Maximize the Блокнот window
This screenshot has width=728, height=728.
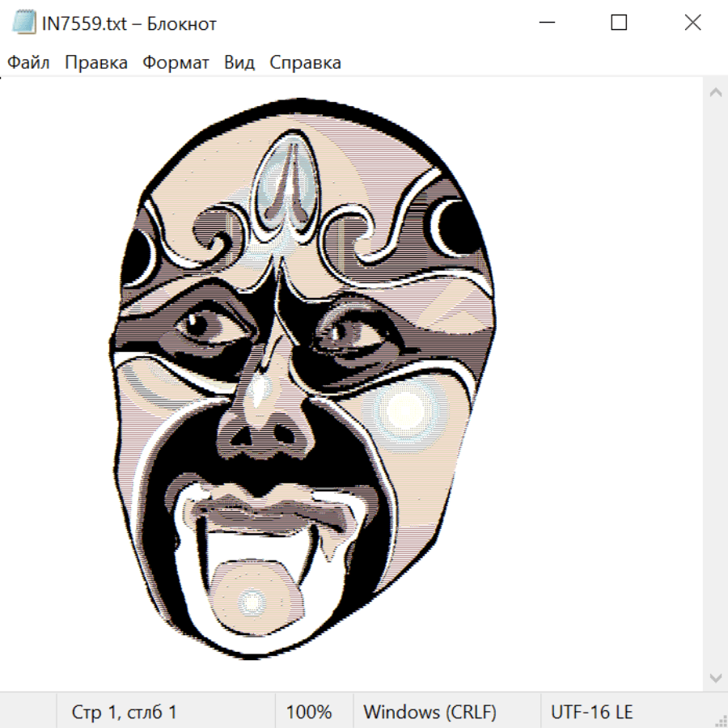[619, 23]
